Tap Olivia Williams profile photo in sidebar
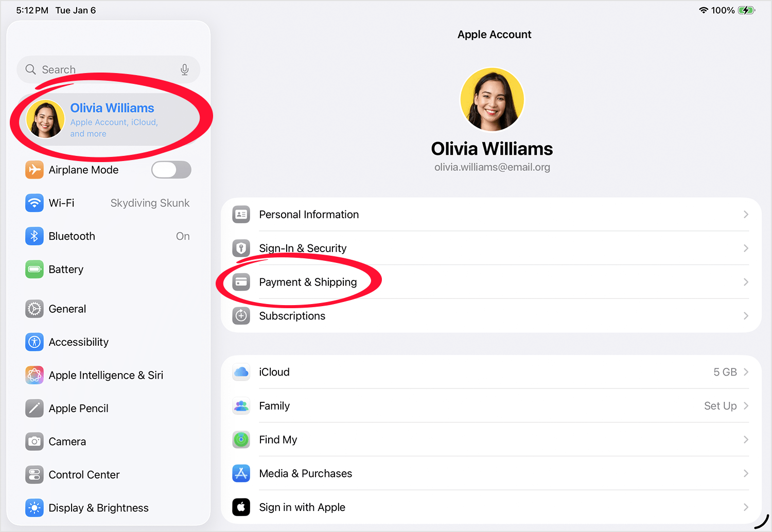 point(45,119)
